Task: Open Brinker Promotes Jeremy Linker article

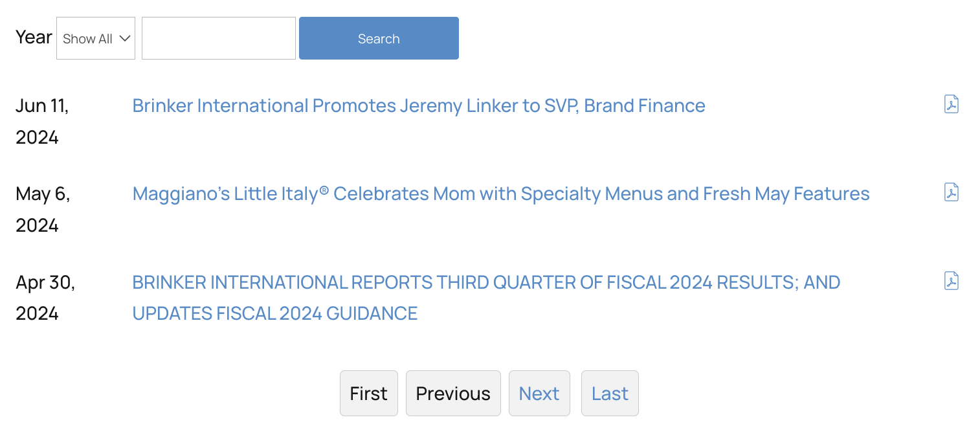Action: coord(418,106)
